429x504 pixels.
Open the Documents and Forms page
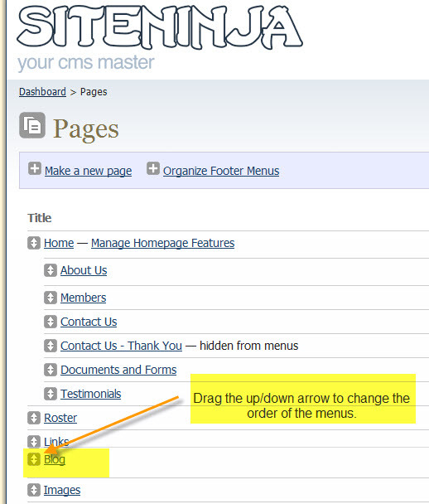[118, 370]
